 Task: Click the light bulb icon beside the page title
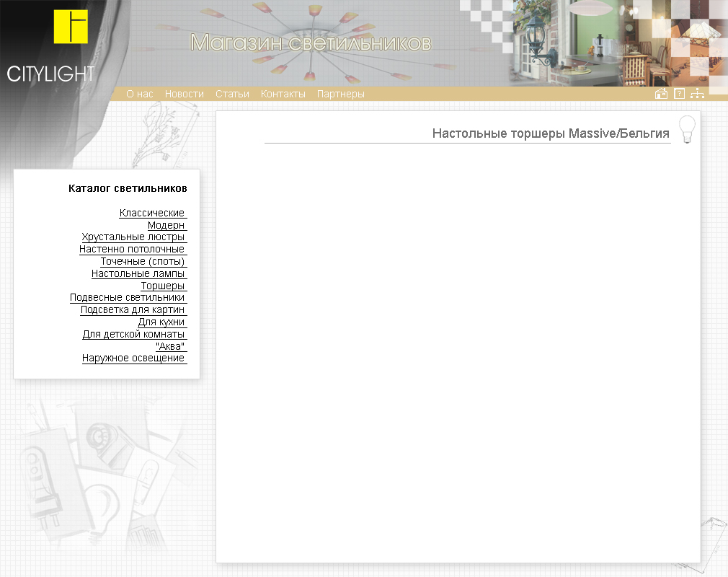[x=687, y=129]
